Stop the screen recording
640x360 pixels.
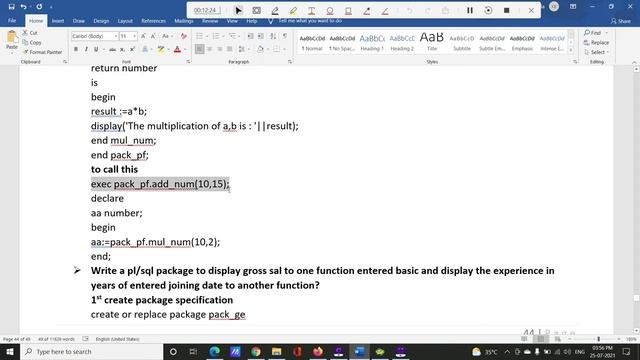pyautogui.click(x=507, y=10)
